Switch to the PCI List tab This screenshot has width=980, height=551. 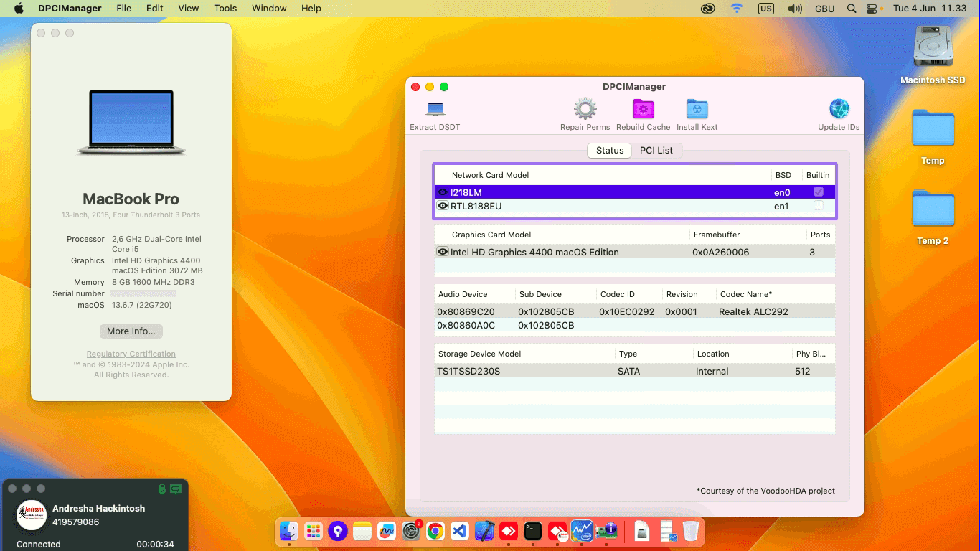coord(656,150)
